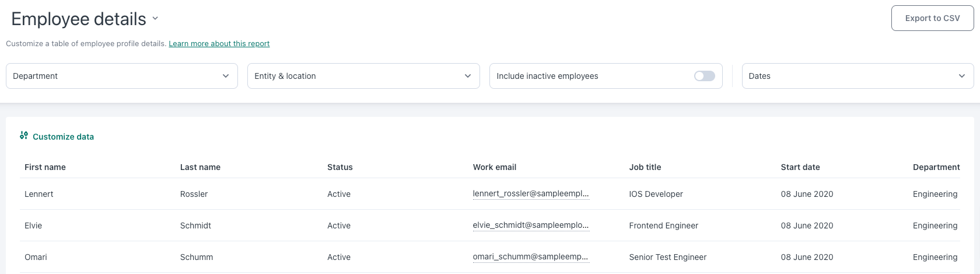
Task: Click the Schumm last name cell
Action: click(197, 257)
